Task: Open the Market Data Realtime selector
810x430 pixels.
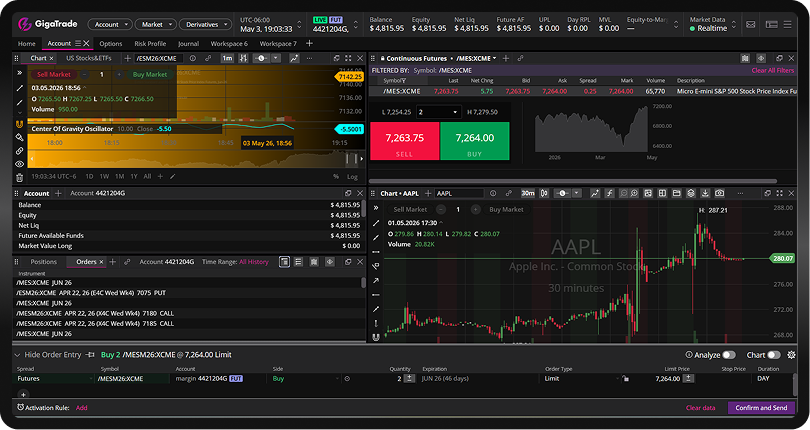Action: click(x=712, y=24)
